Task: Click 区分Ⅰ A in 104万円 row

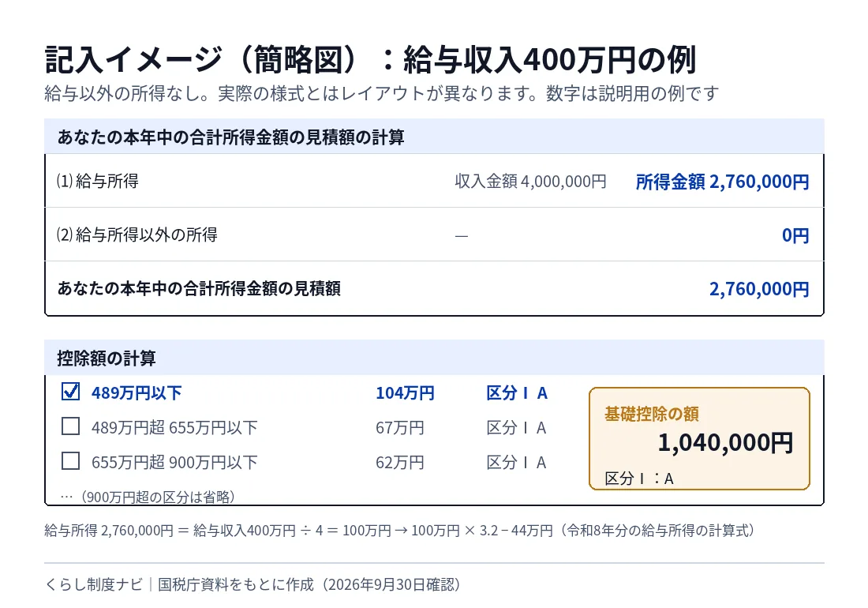Action: tap(517, 393)
